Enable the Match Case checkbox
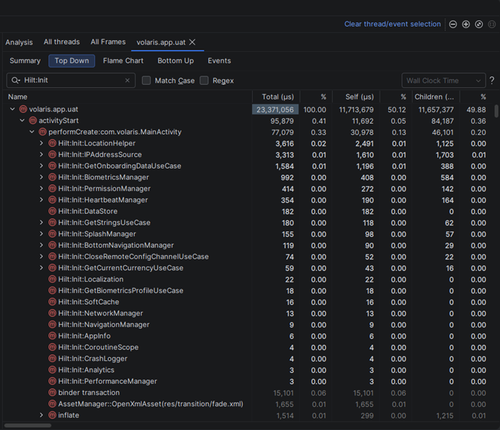This screenshot has height=430, width=500. [146, 80]
